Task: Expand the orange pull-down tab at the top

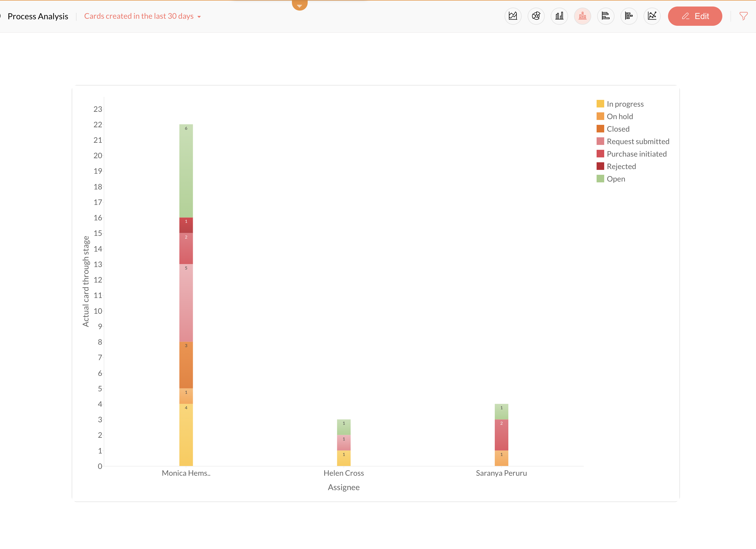Action: click(x=299, y=5)
